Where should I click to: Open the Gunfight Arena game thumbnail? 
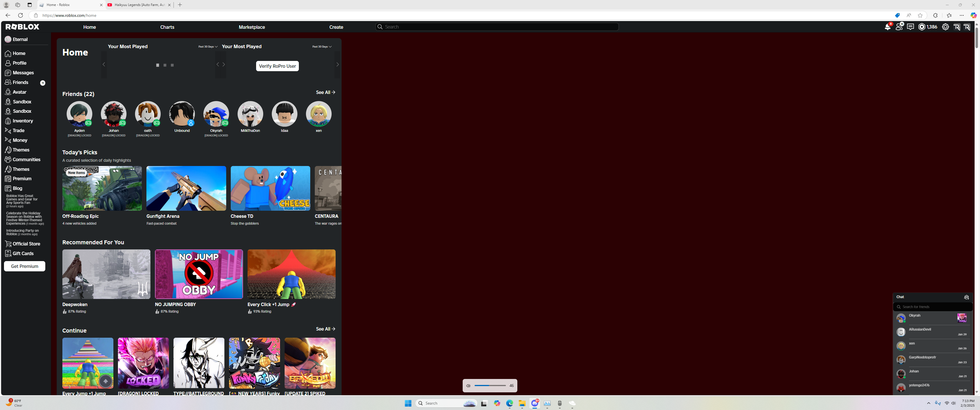pos(186,188)
